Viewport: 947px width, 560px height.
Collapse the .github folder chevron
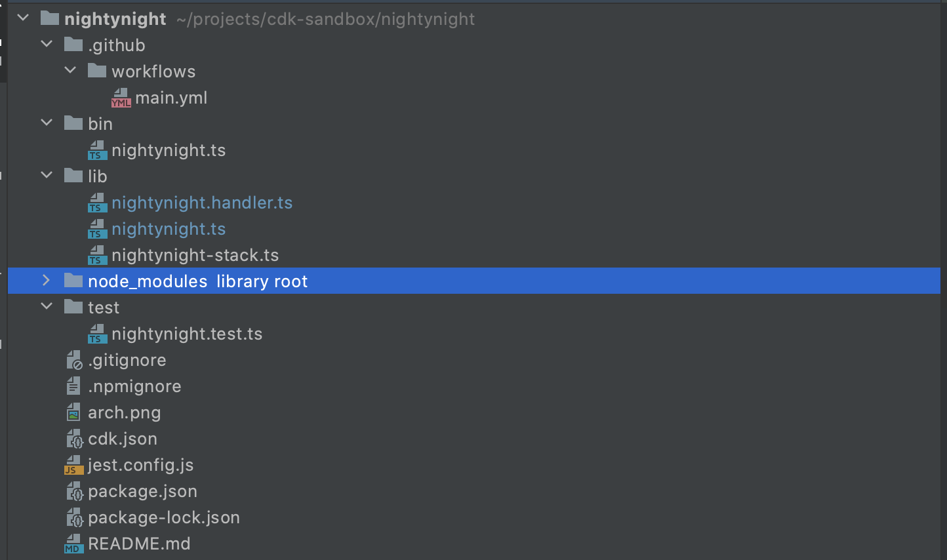coord(47,45)
